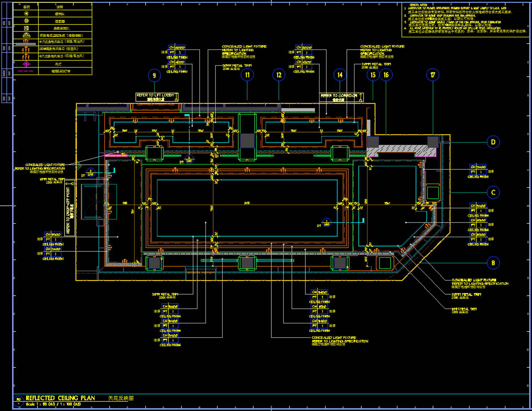Select the REFER TO LIFT LOBBY label
Image resolution: width=532 pixels, height=411 pixels.
157,97
